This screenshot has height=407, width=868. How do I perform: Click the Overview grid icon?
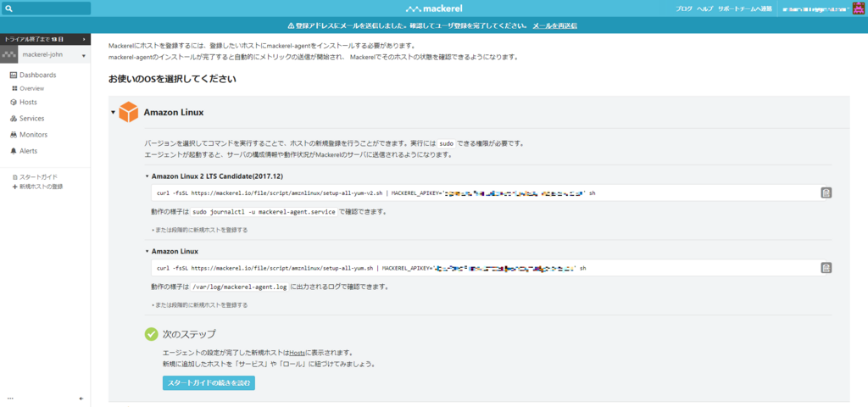14,88
